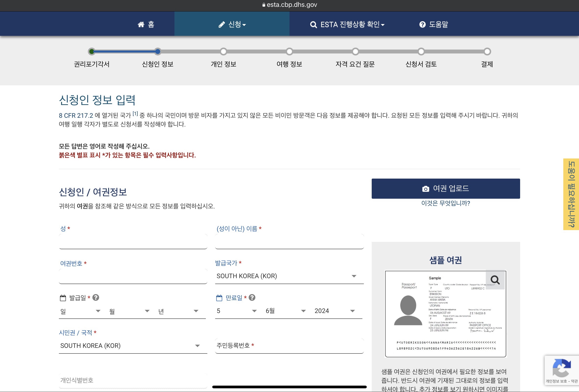Click the question mark 도움말 icon

[x=422, y=24]
